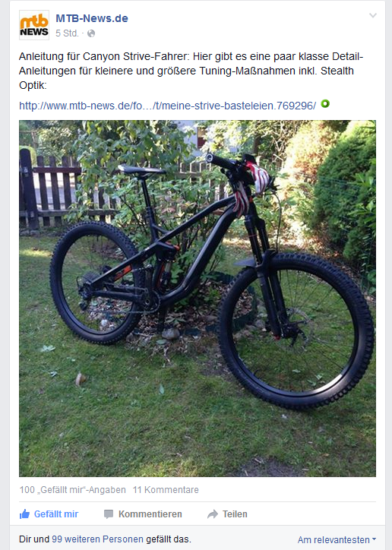Show the "11 Kommentare" comments
Screen dimensions: 392x550
point(166,490)
